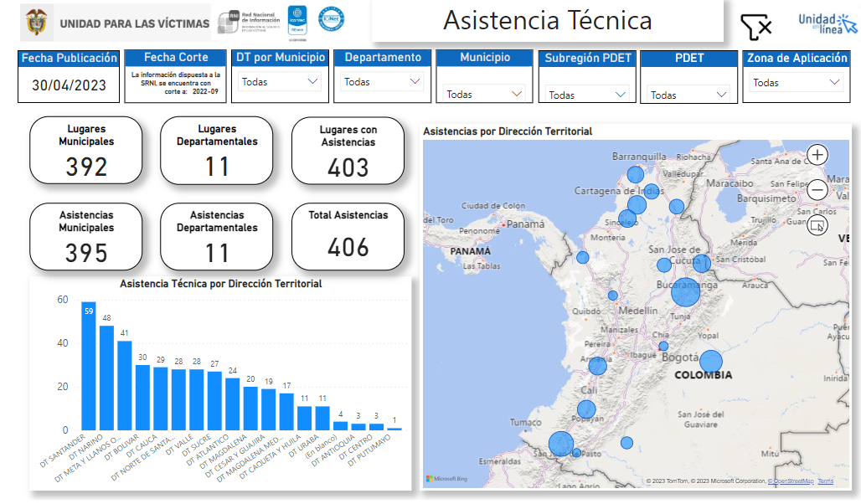Click the clear all filters icon

point(755,27)
